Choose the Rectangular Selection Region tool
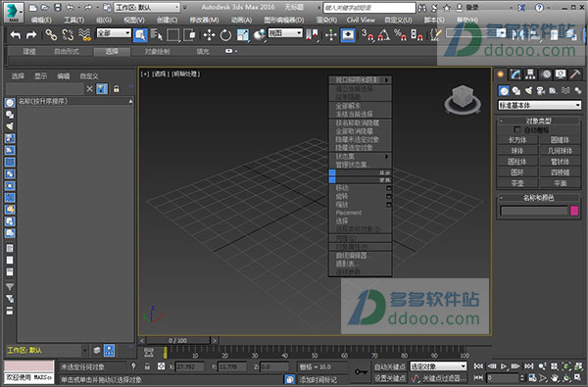 [x=172, y=35]
